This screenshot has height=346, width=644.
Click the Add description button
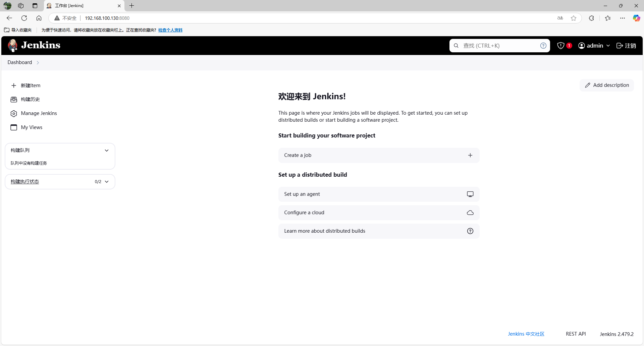coord(607,85)
